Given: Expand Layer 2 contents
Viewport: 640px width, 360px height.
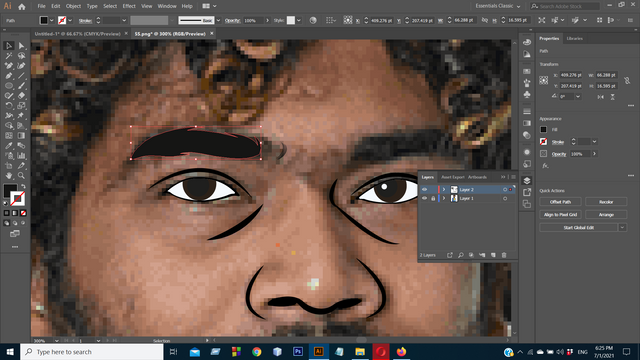Looking at the screenshot, I should 444,190.
